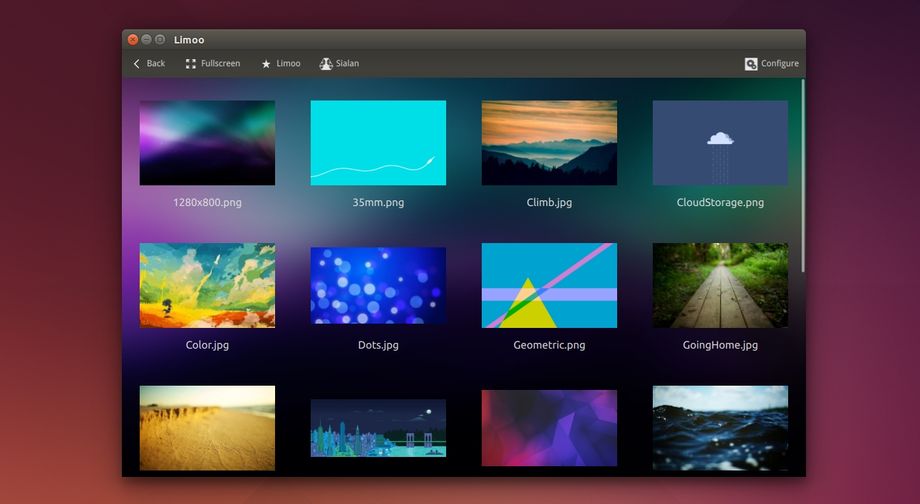This screenshot has height=504, width=920.
Task: Open the Geometric.png triangle thumbnail
Action: [x=549, y=285]
